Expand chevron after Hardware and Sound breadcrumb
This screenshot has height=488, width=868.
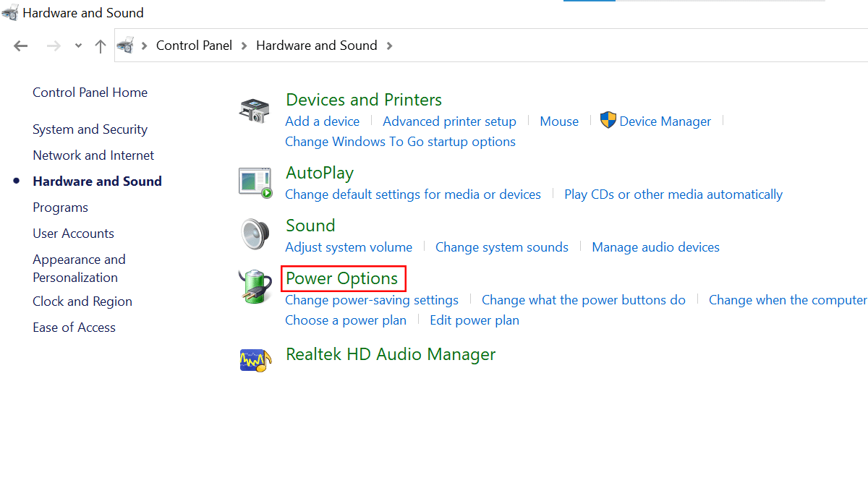point(390,46)
